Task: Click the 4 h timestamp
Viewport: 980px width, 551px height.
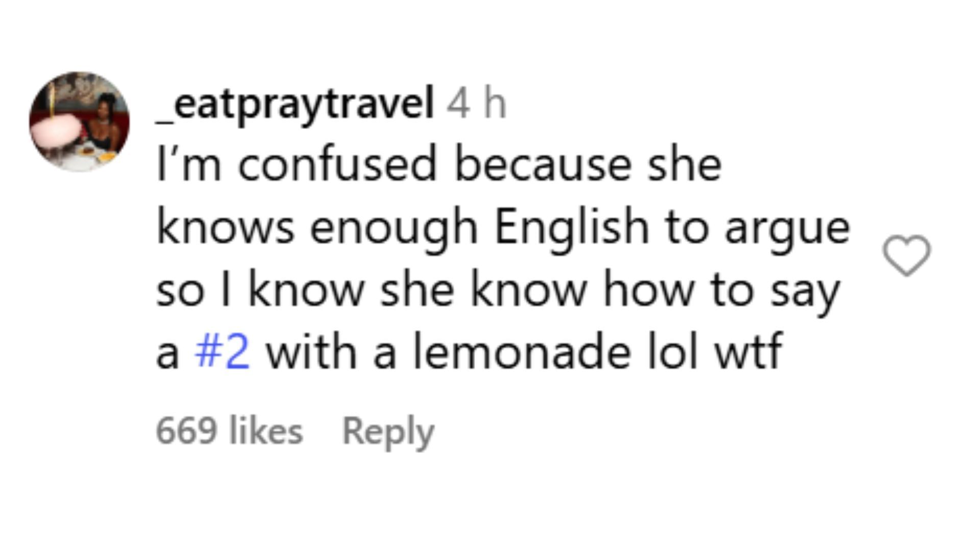Action: pos(477,104)
